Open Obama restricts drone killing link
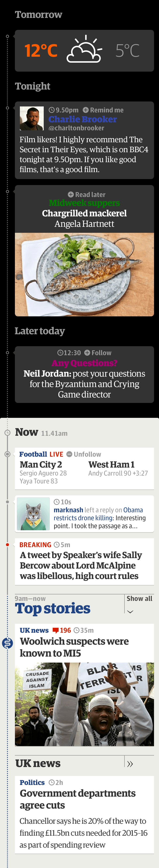The width and height of the screenshot is (159, 868). (98, 514)
